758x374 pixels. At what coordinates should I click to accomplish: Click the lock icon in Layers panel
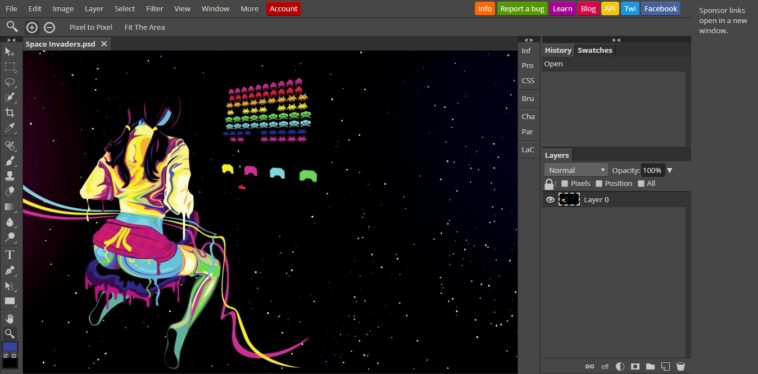coord(549,184)
